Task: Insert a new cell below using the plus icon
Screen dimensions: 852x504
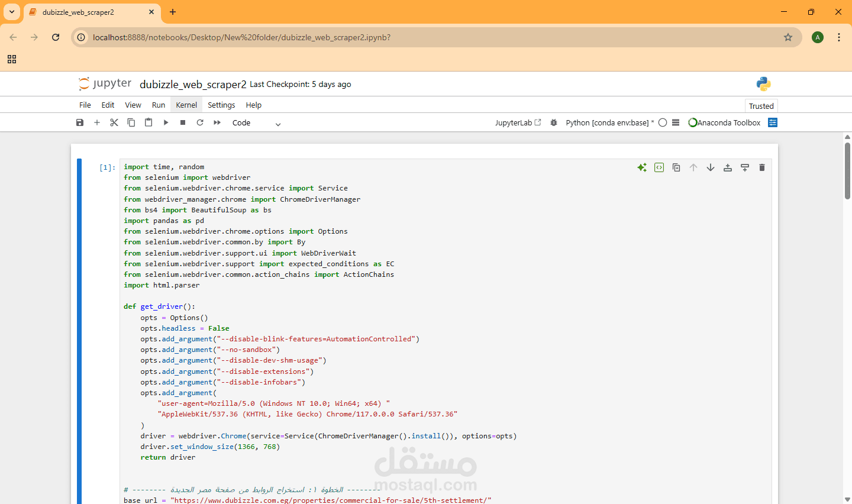Action: 97,122
